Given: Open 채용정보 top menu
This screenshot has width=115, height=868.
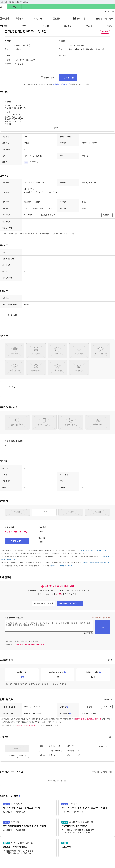Looking at the screenshot, I should 19,19.
